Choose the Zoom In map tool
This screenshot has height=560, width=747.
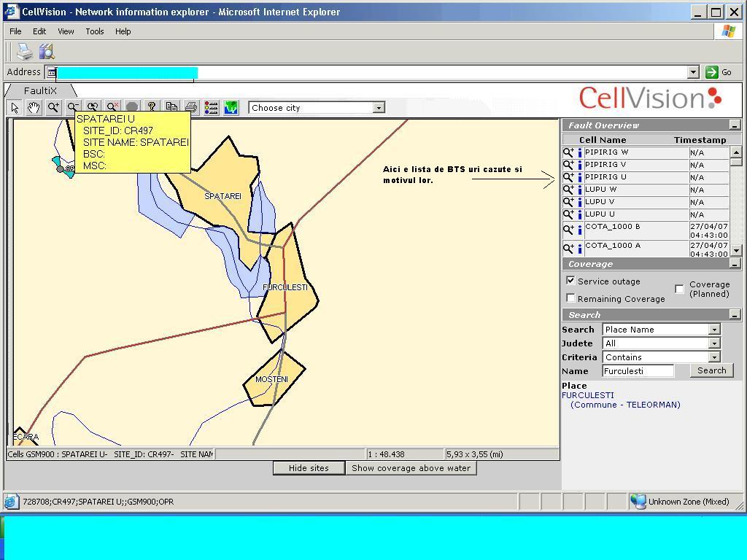pos(53,108)
